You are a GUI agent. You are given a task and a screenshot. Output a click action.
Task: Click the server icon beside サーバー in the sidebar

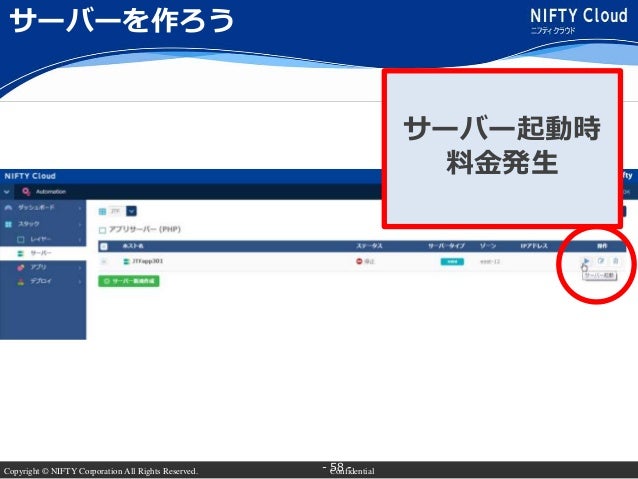[x=21, y=253]
